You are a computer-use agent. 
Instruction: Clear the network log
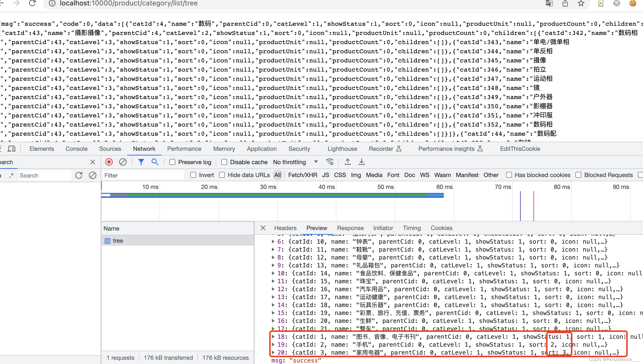(123, 162)
